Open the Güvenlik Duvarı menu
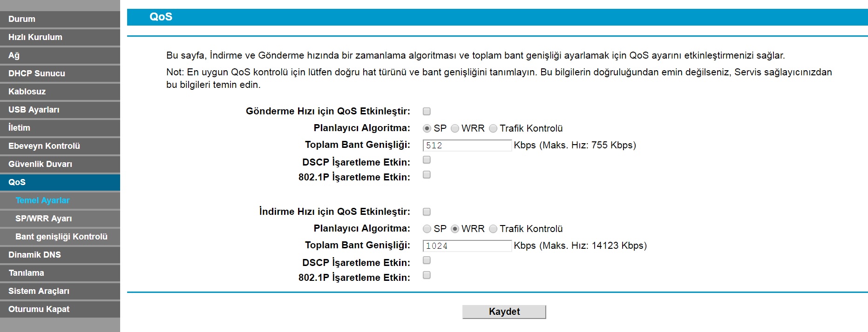 pos(60,164)
